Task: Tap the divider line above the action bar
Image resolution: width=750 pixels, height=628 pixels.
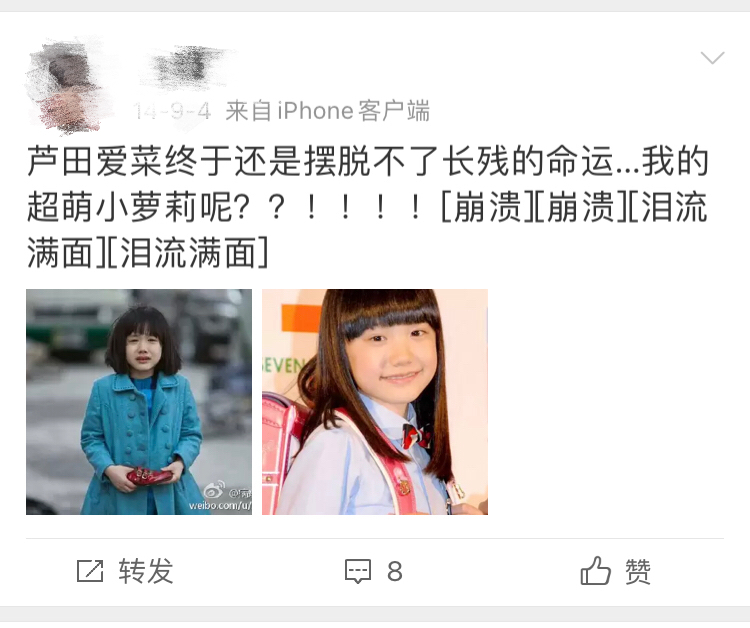Action: tap(375, 539)
